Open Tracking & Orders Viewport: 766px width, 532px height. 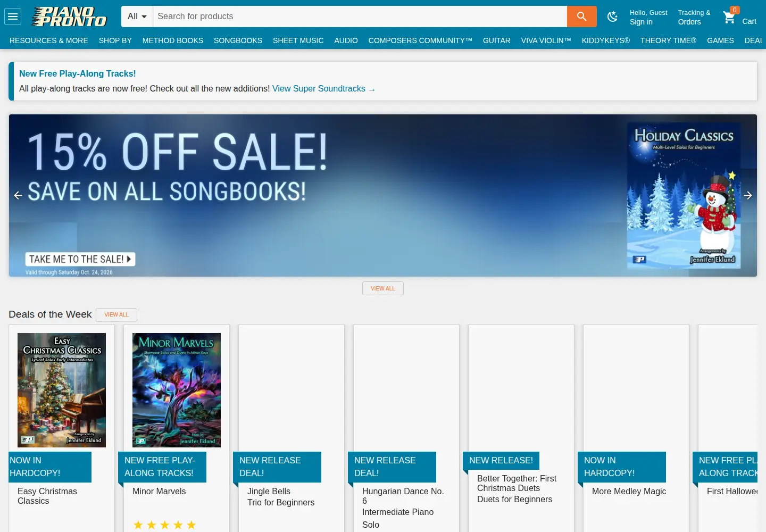pyautogui.click(x=694, y=17)
